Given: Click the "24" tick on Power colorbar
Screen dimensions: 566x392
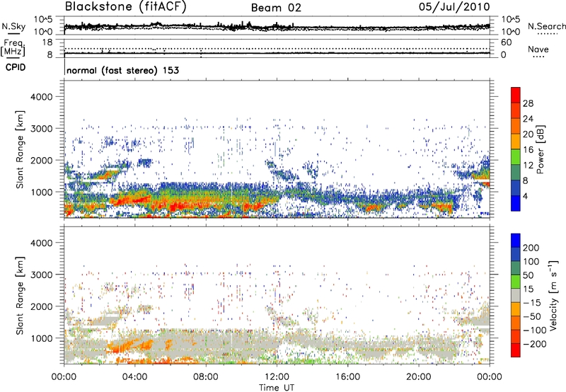Looking at the screenshot, I should pos(528,119).
